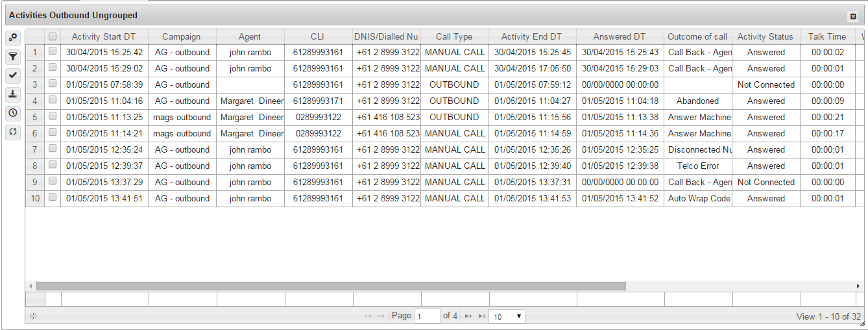Click the page number input field

pyautogui.click(x=427, y=316)
